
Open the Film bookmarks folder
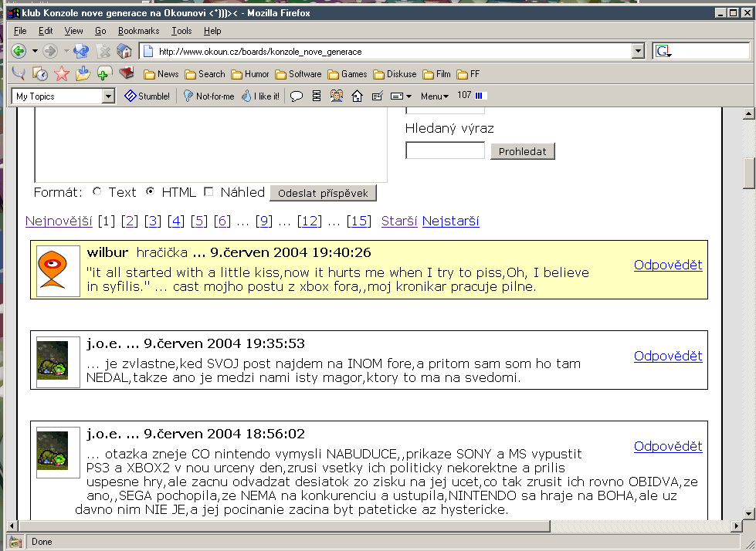point(437,73)
